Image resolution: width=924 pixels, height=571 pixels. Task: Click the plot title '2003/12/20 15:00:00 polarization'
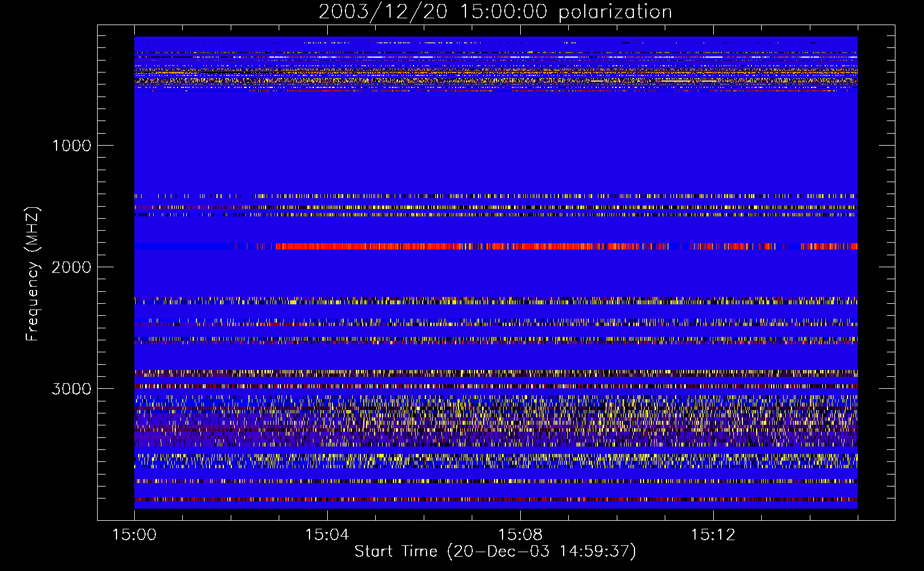point(495,12)
